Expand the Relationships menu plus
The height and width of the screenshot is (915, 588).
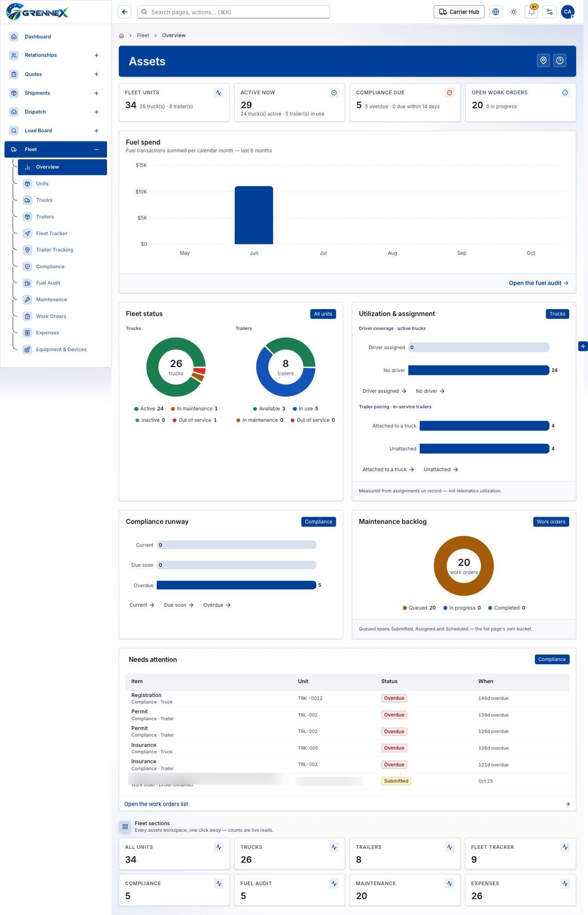point(96,55)
